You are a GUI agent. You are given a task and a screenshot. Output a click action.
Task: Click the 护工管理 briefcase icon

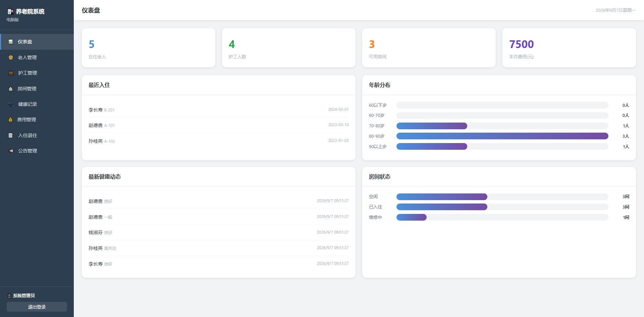11,73
